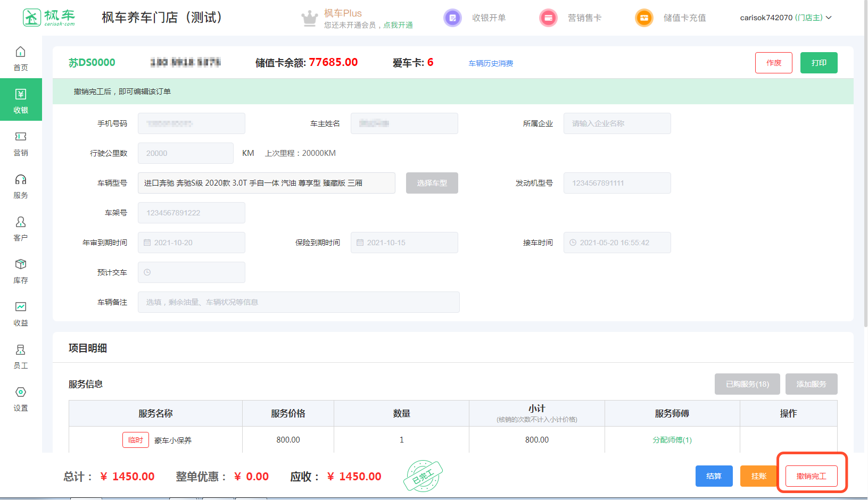Image resolution: width=868 pixels, height=500 pixels.
Task: Click the 车辆历史消费 link
Action: (491, 63)
